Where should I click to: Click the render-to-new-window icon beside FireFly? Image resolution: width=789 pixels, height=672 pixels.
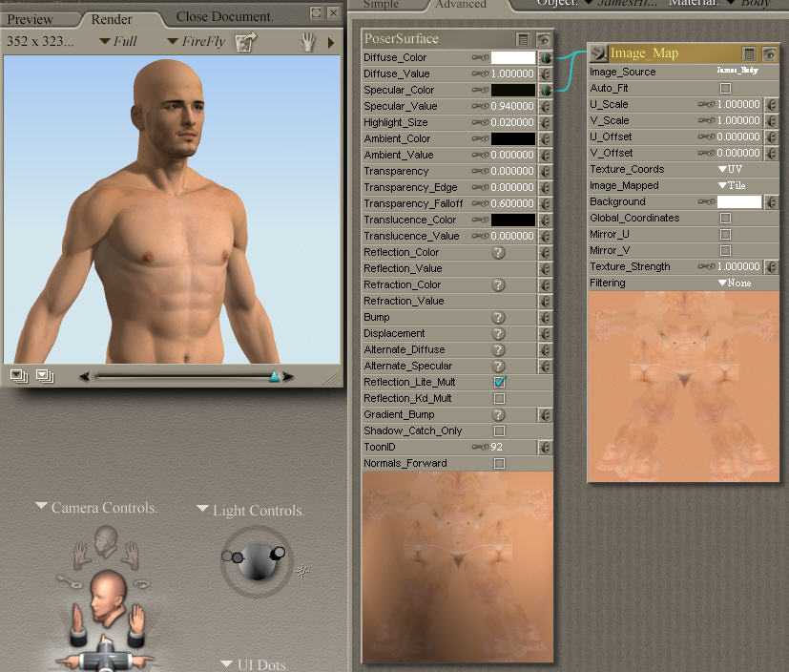coord(246,41)
